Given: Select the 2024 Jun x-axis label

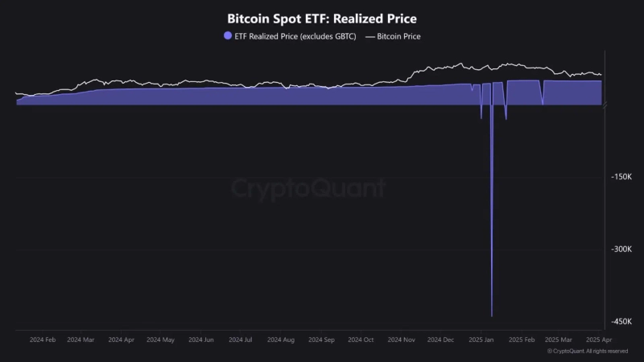Looking at the screenshot, I should point(200,340).
